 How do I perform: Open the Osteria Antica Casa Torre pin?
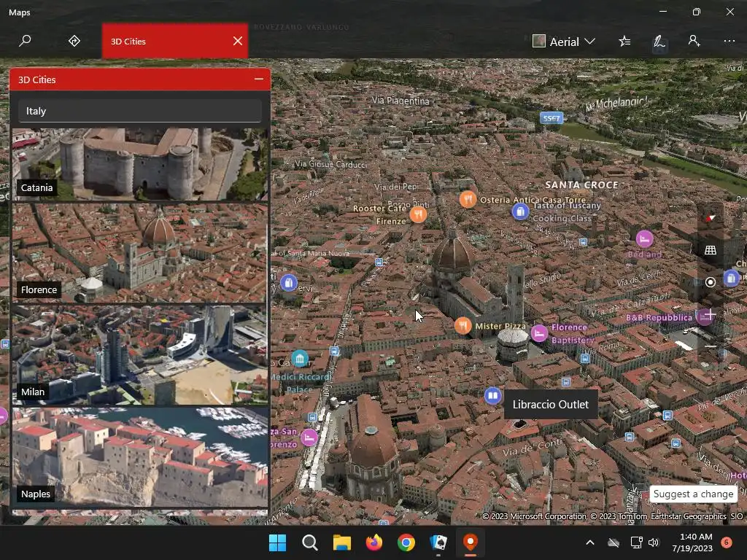tap(468, 199)
